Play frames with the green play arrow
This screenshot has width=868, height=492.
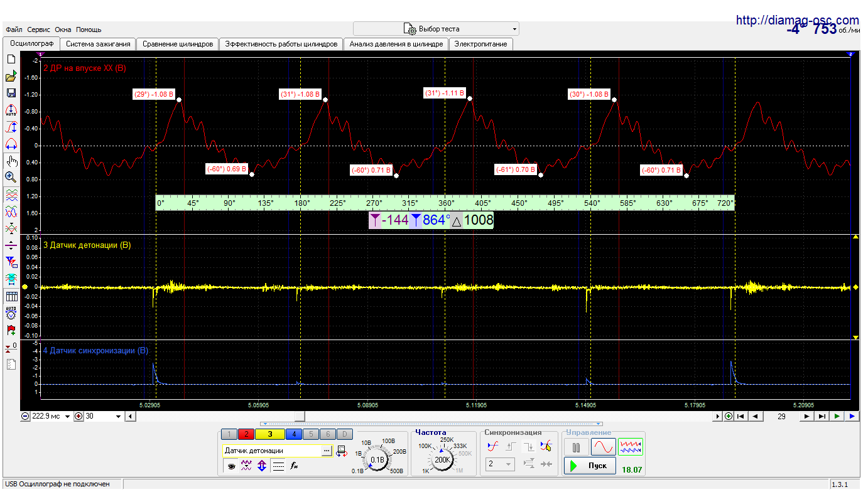[x=837, y=416]
